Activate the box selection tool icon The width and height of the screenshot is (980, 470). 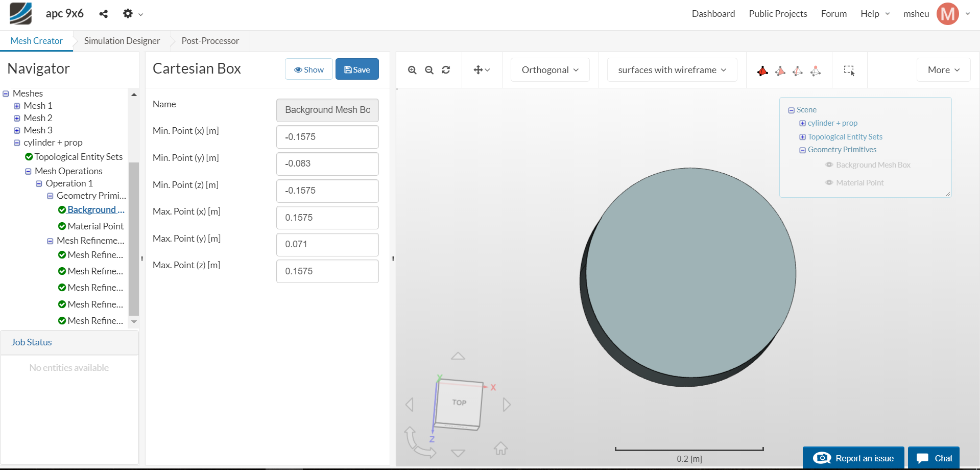coord(849,70)
